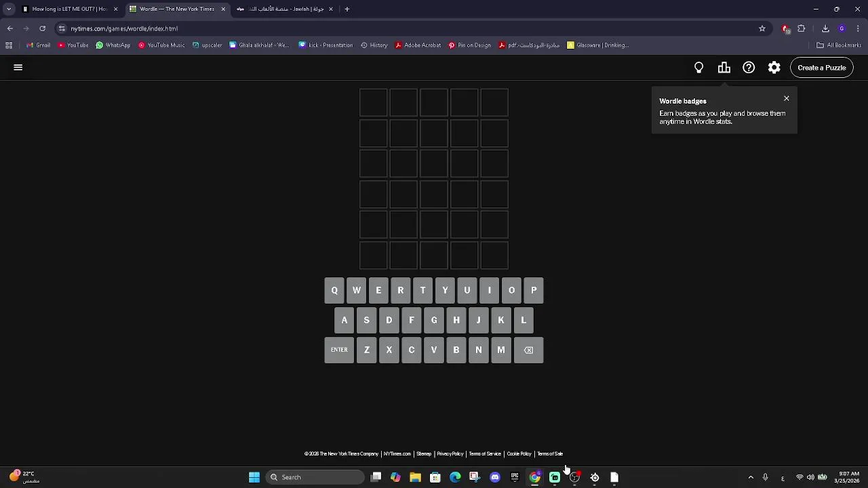The width and height of the screenshot is (868, 488).
Task: Select the Wordle — The New York Times tab
Action: (x=178, y=9)
